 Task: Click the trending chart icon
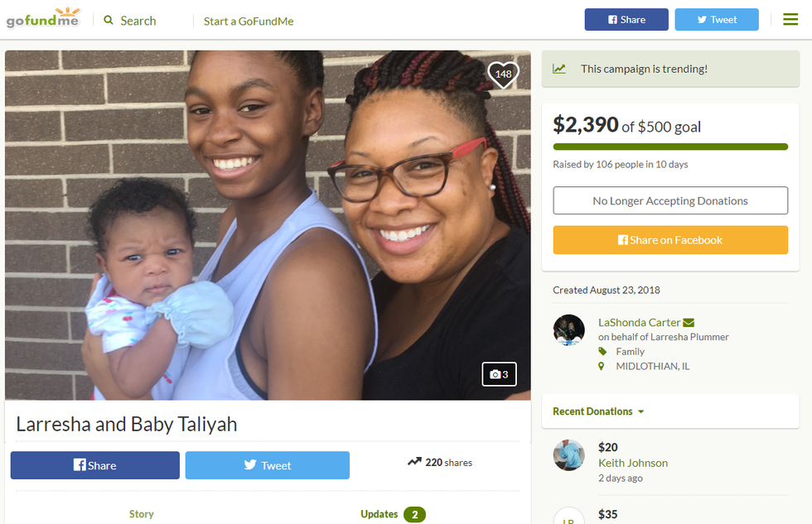[x=559, y=69]
